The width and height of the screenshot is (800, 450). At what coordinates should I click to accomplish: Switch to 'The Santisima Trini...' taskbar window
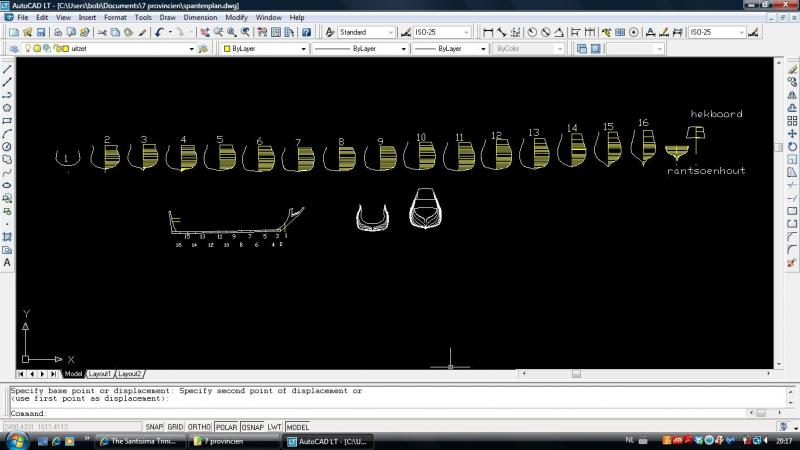(142, 441)
